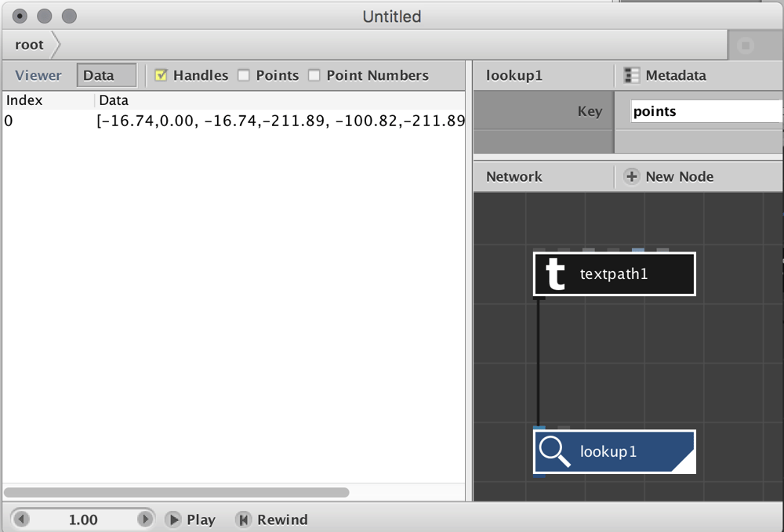Minimize the Untitled window
The height and width of the screenshot is (532, 784).
coord(45,16)
